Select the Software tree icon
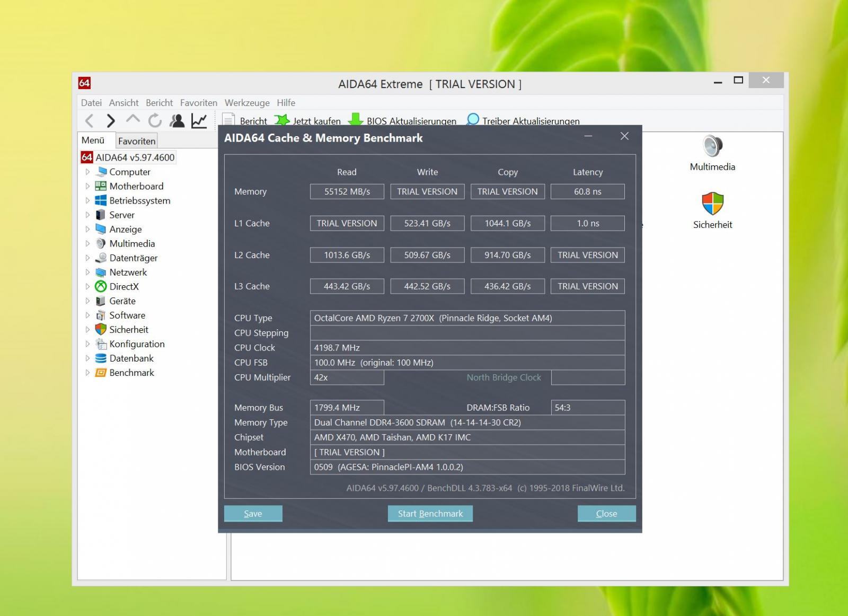 [101, 315]
